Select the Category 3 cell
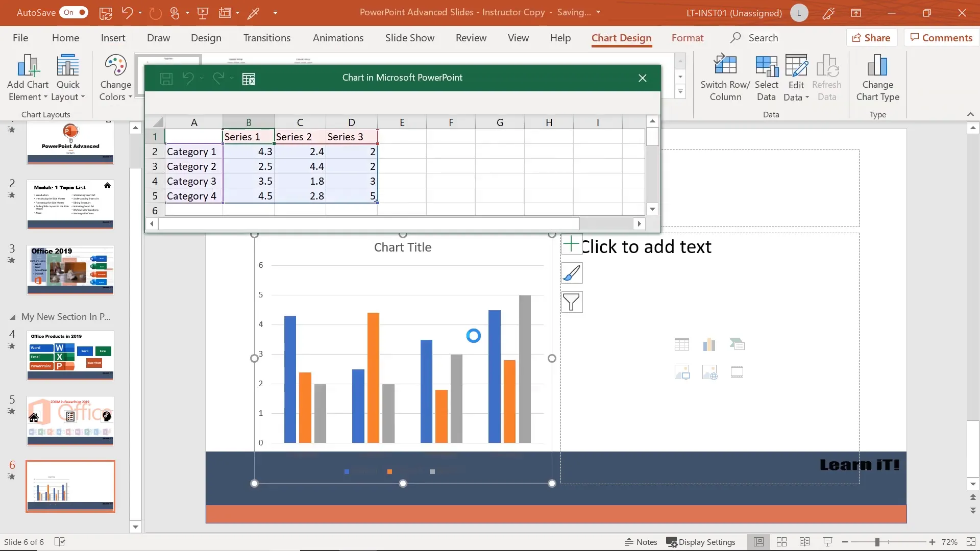This screenshot has width=980, height=551. click(x=193, y=181)
